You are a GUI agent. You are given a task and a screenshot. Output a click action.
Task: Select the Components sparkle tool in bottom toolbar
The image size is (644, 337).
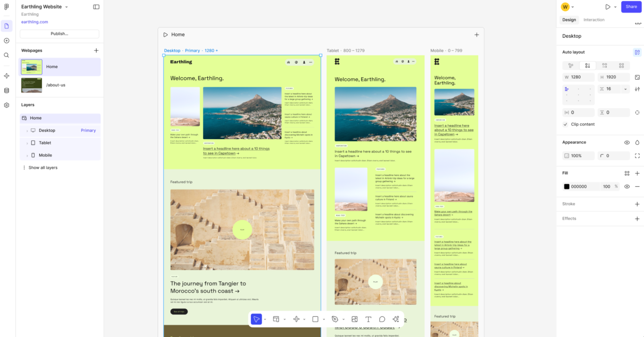(x=296, y=319)
